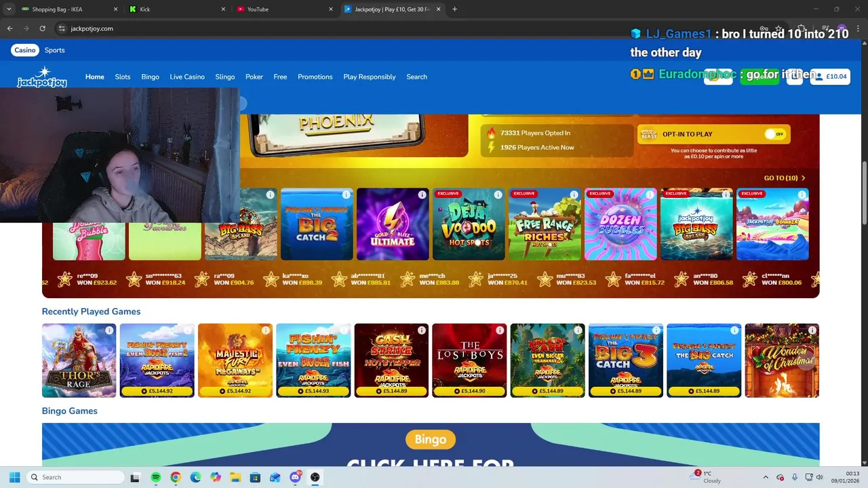Image resolution: width=868 pixels, height=488 pixels.
Task: Open info icon on Gold Blitz Ultimate tile
Action: click(422, 195)
